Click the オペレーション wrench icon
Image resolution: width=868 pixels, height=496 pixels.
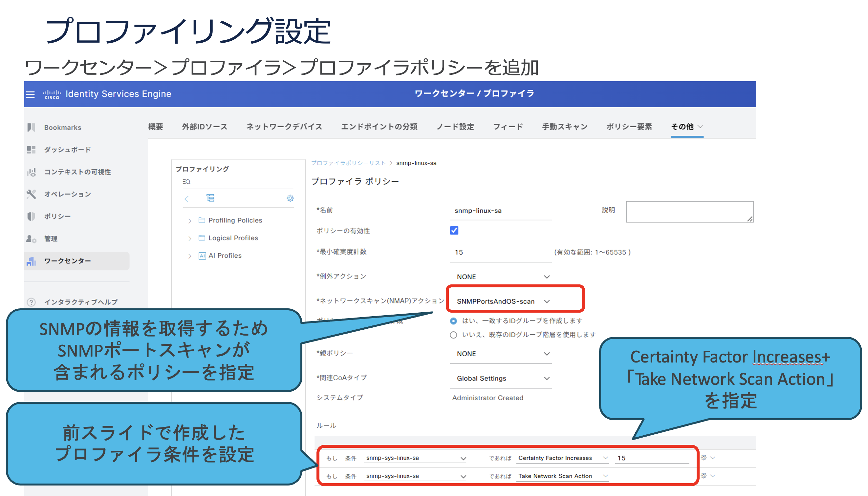31,194
